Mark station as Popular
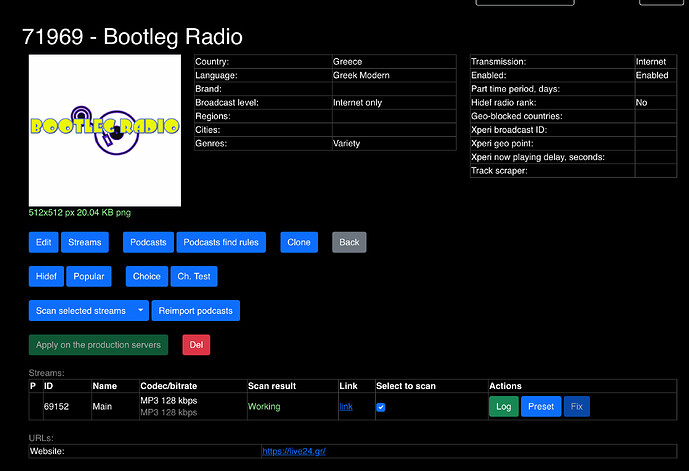 tap(89, 276)
